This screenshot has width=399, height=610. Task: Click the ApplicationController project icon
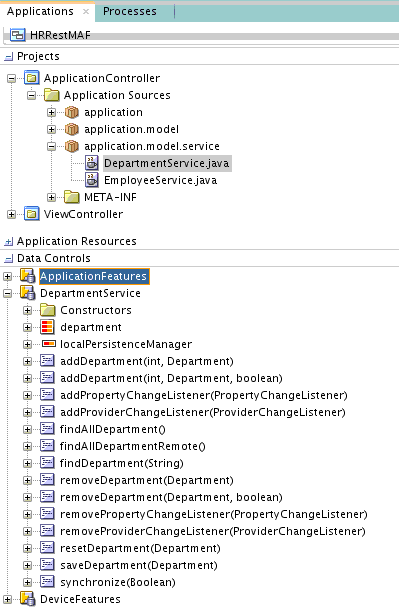pyautogui.click(x=32, y=78)
